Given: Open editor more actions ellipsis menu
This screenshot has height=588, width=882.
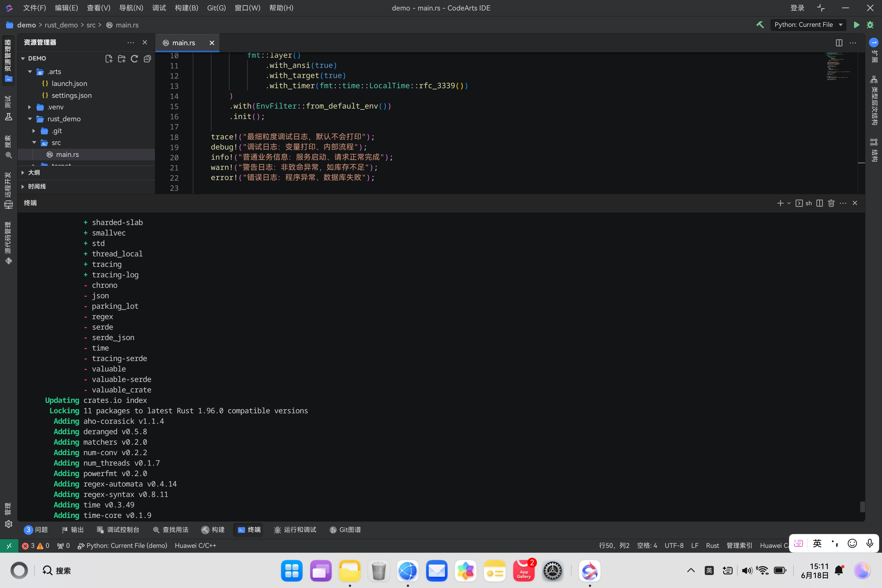Looking at the screenshot, I should click(853, 43).
